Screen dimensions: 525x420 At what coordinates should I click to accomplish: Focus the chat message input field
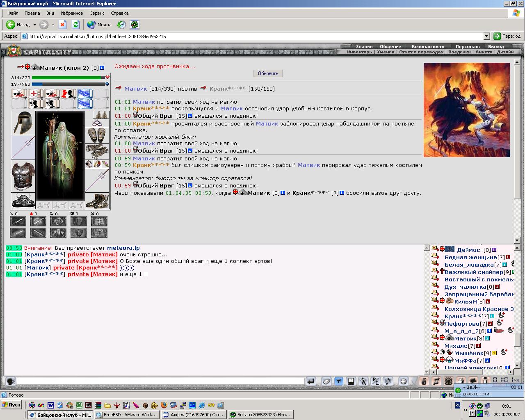tap(161, 381)
